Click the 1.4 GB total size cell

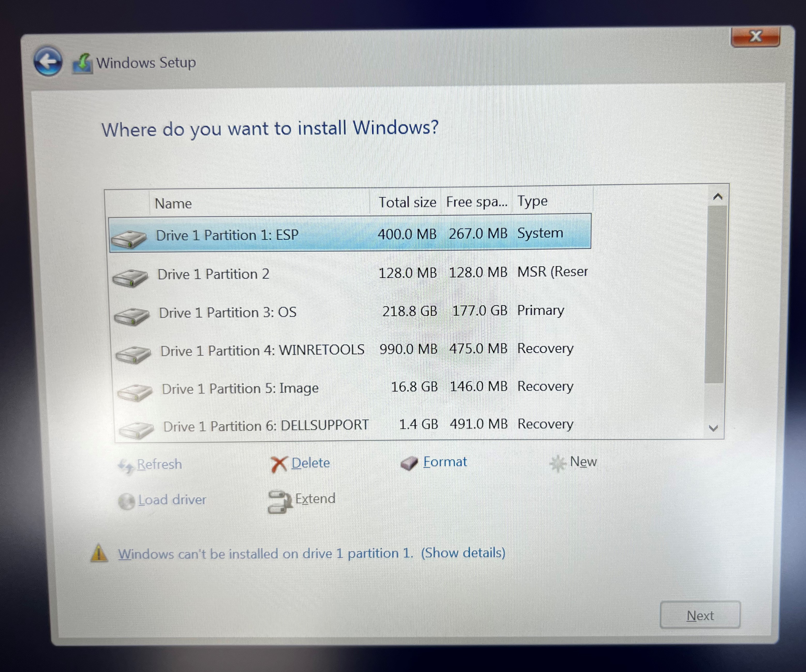[418, 424]
